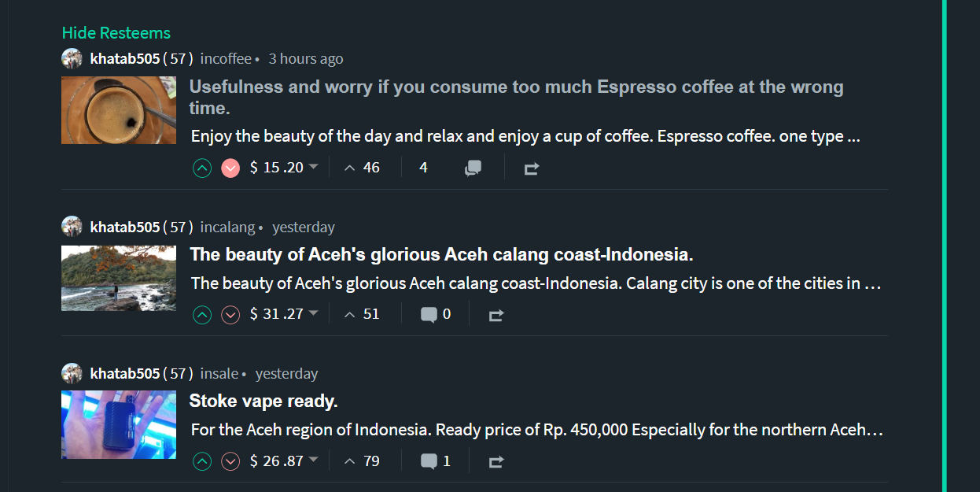Show the 79 votes list
The image size is (980, 492).
pyautogui.click(x=363, y=461)
